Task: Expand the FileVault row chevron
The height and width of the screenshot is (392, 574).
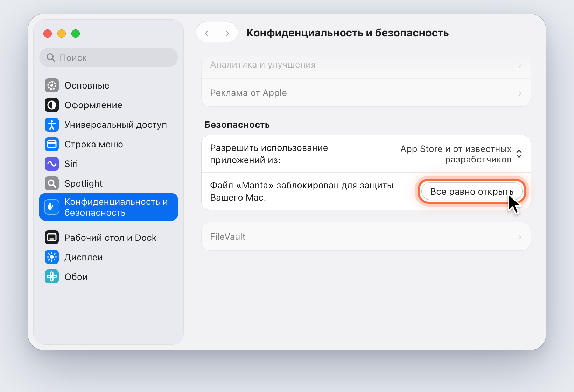Action: point(520,237)
